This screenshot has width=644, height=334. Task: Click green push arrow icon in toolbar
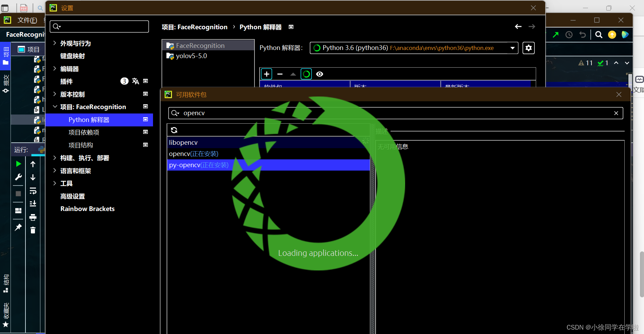pyautogui.click(x=555, y=35)
